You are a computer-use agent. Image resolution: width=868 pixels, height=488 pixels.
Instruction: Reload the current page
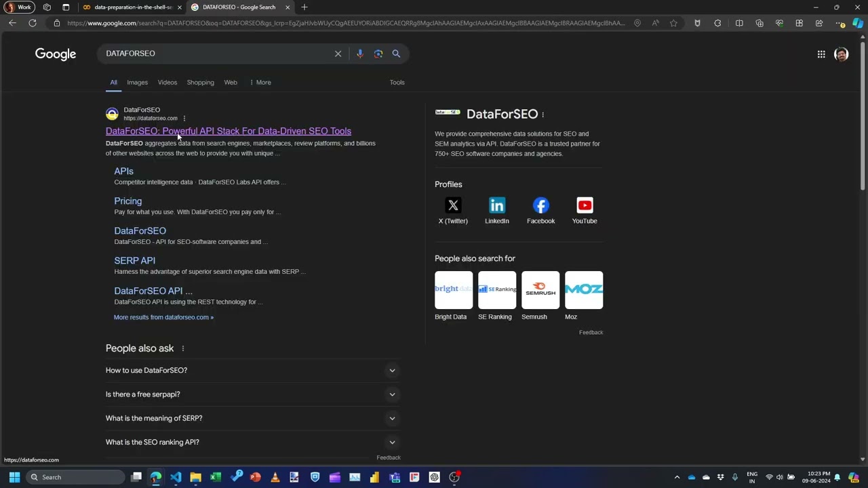32,23
